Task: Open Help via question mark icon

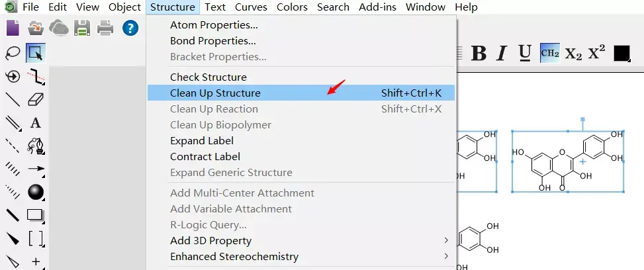Action: click(x=130, y=28)
